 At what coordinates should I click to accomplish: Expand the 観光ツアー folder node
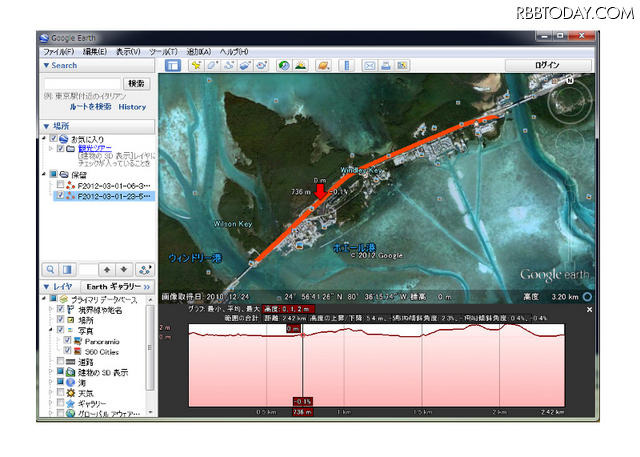(51, 149)
